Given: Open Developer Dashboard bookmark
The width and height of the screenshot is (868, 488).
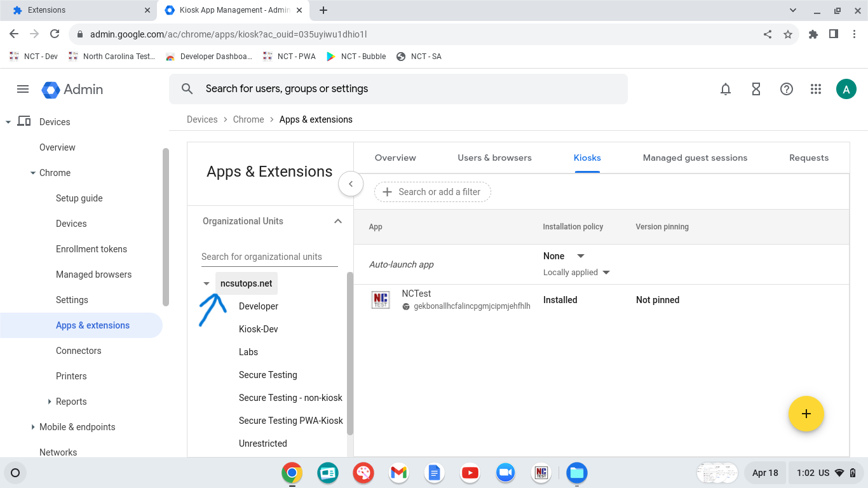Looking at the screenshot, I should click(208, 57).
